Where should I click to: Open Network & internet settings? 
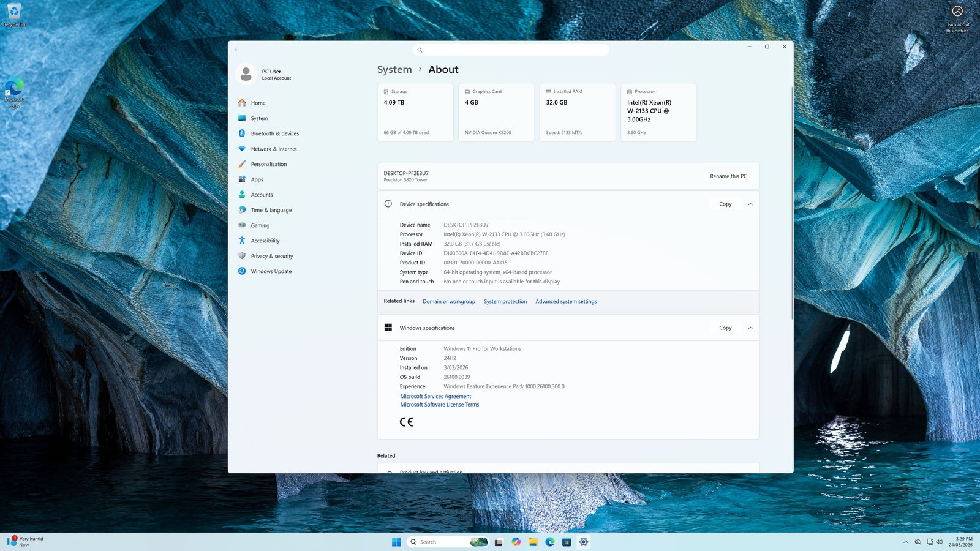(x=273, y=149)
